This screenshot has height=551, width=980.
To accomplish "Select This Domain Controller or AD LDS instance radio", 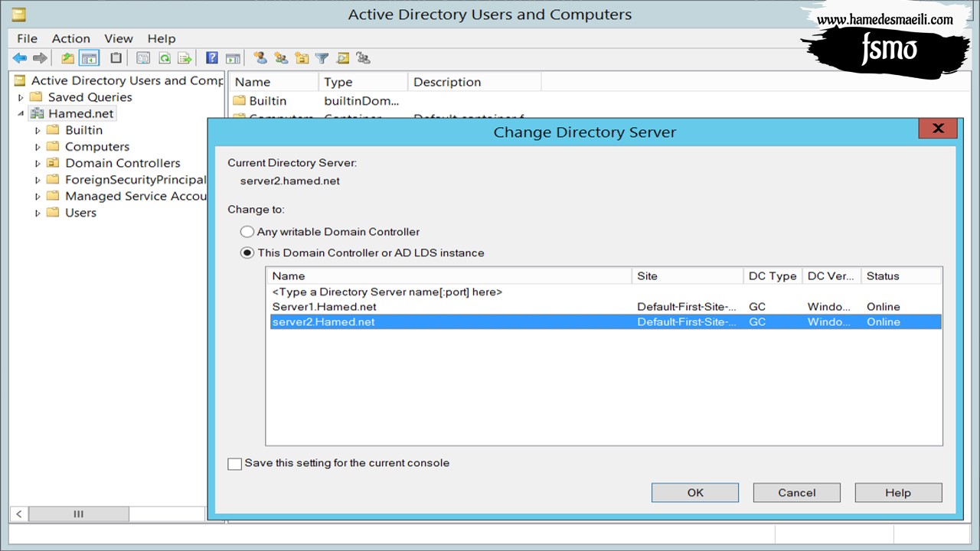I will coord(247,253).
